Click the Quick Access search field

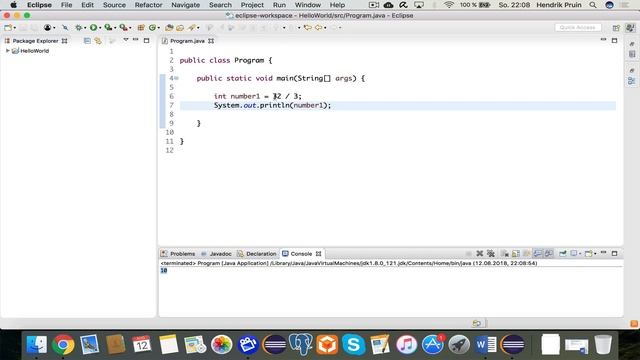click(x=578, y=27)
